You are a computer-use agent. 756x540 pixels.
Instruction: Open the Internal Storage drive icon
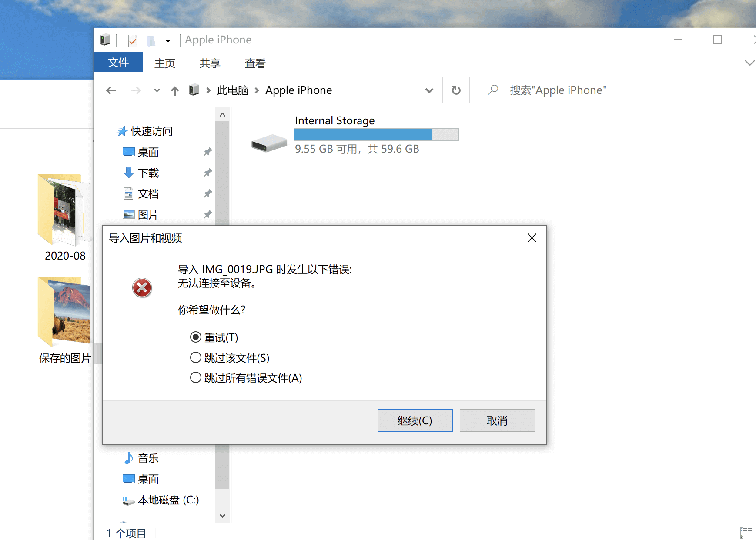click(269, 143)
